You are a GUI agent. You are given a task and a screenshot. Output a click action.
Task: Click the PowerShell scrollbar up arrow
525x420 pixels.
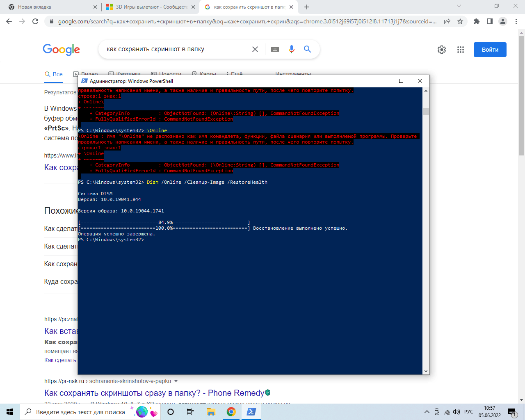click(x=426, y=91)
